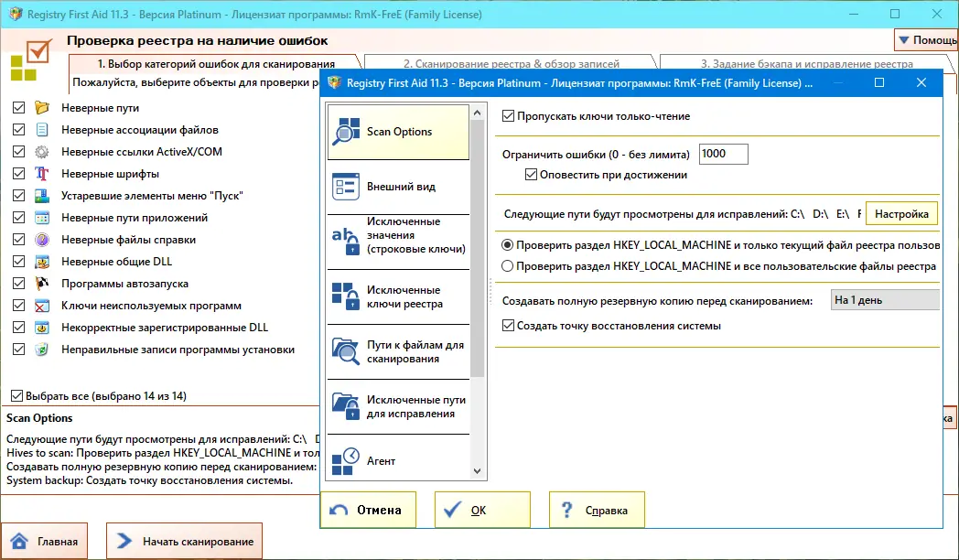Open the На 1 день backup dropdown
The height and width of the screenshot is (560, 959).
(884, 298)
